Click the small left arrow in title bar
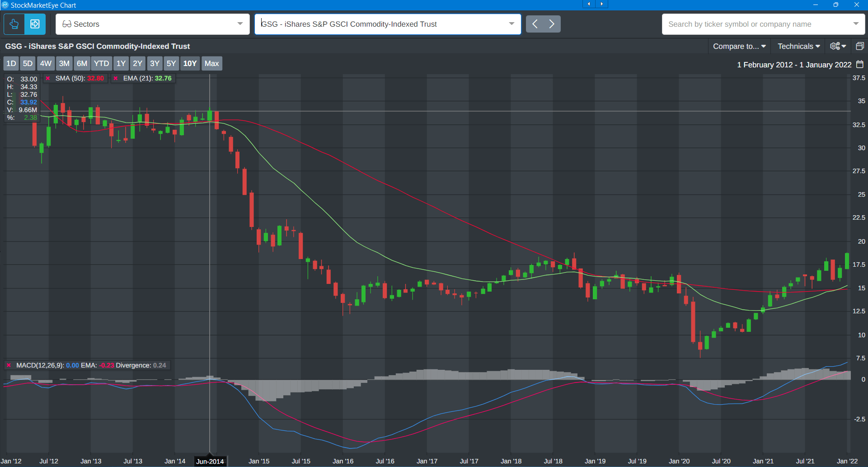The image size is (868, 467). tap(589, 4)
